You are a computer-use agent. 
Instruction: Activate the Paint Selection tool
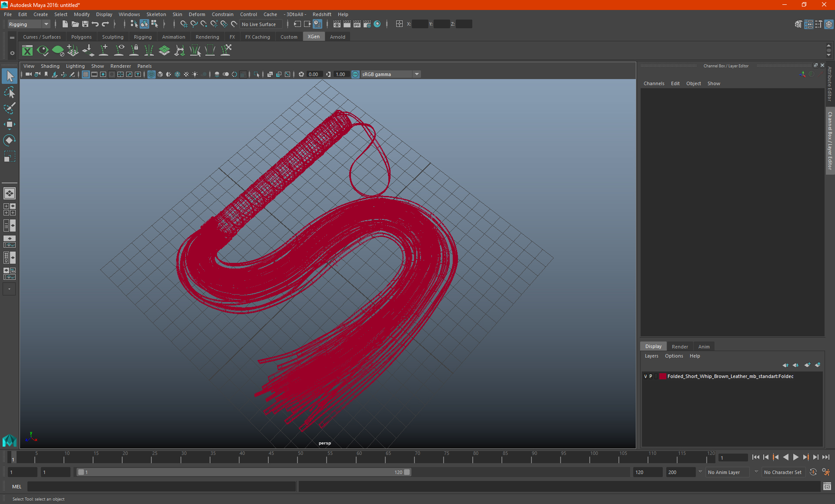tap(10, 108)
